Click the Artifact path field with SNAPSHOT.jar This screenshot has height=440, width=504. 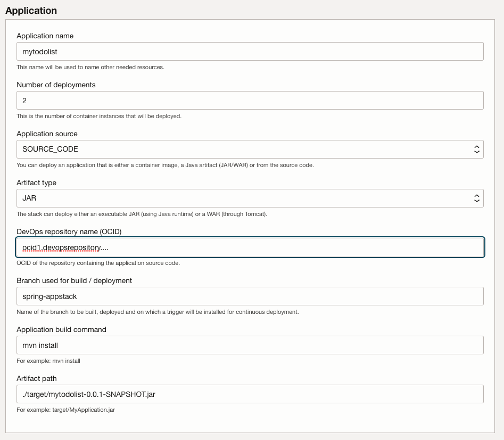pos(250,394)
